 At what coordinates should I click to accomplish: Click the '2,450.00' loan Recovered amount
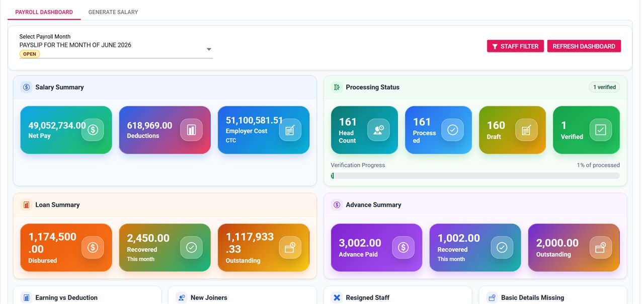pyautogui.click(x=148, y=238)
